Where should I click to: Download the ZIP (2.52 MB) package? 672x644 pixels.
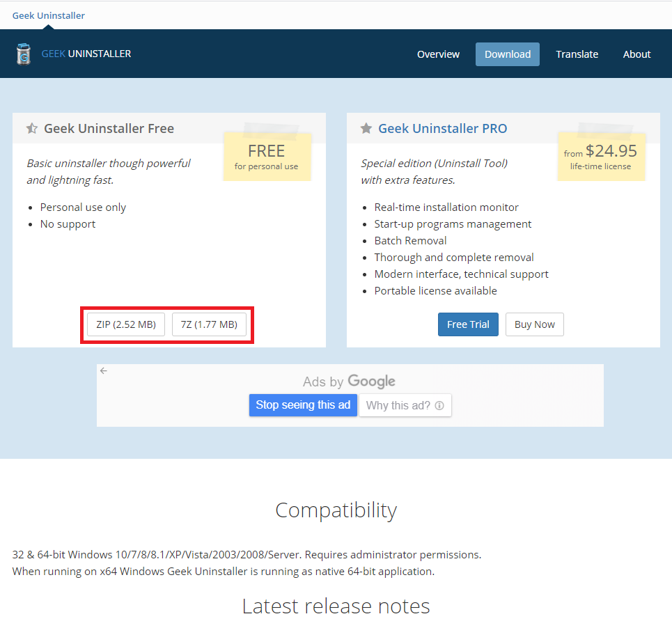tap(126, 325)
